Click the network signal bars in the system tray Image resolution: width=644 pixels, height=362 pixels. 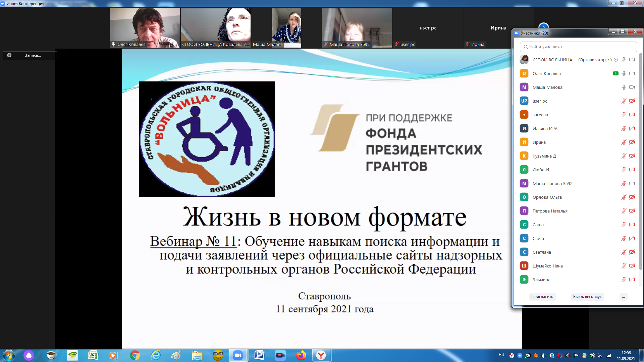point(608,356)
